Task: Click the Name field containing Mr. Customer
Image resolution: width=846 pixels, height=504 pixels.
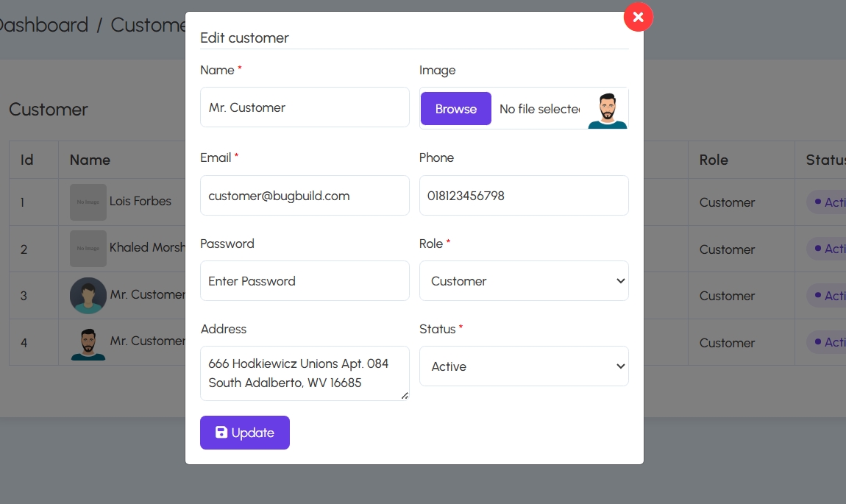Action: (x=305, y=107)
